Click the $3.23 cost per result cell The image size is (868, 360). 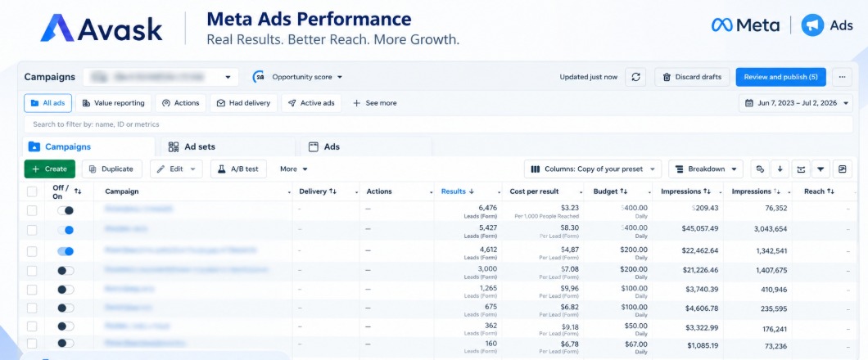(570, 208)
